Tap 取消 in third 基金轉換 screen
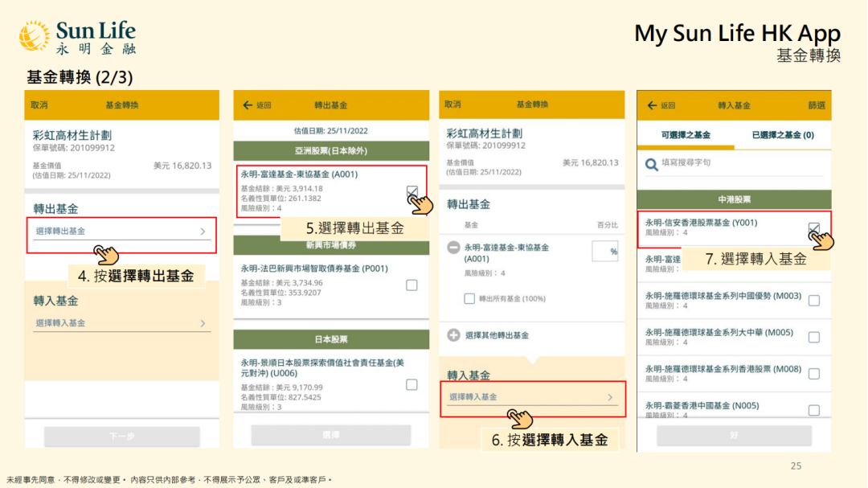Image resolution: width=868 pixels, height=488 pixels. (452, 105)
